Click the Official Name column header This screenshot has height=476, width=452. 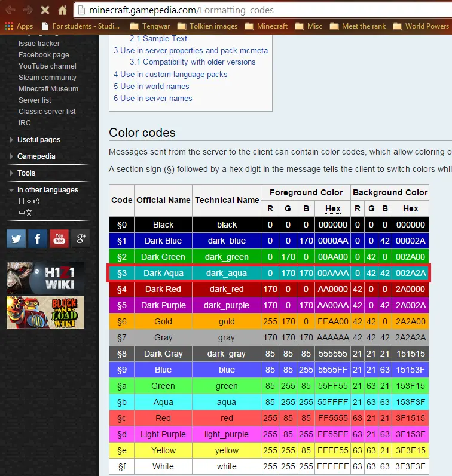coord(163,200)
